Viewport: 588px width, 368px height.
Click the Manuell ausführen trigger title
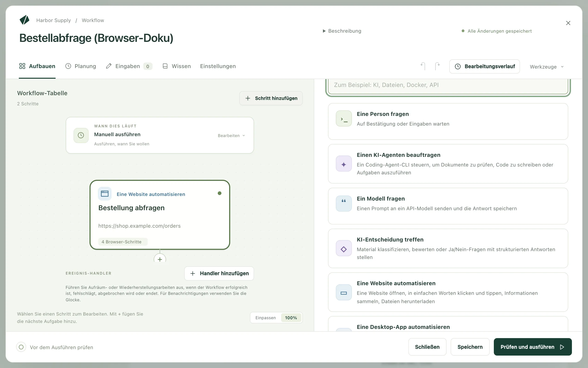(117, 134)
